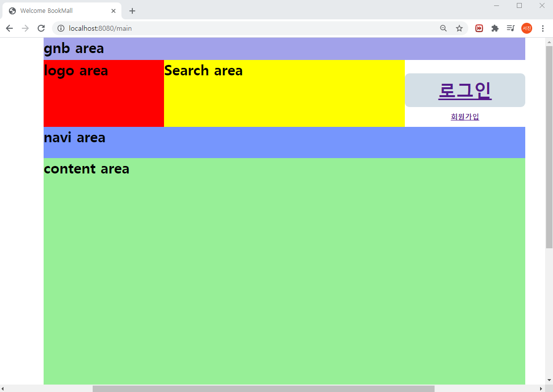Screen dimensions: 553x392
Task: Click the 로그인 login link
Action: [465, 90]
